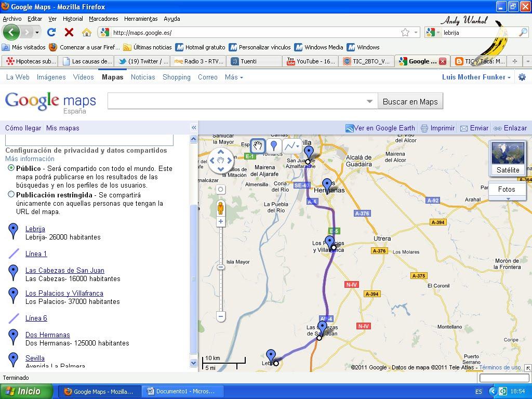Open the Más dropdown in Google navigation

234,77
